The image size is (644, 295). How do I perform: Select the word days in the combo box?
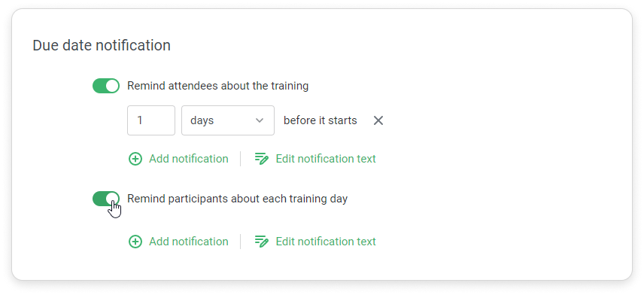tap(202, 121)
